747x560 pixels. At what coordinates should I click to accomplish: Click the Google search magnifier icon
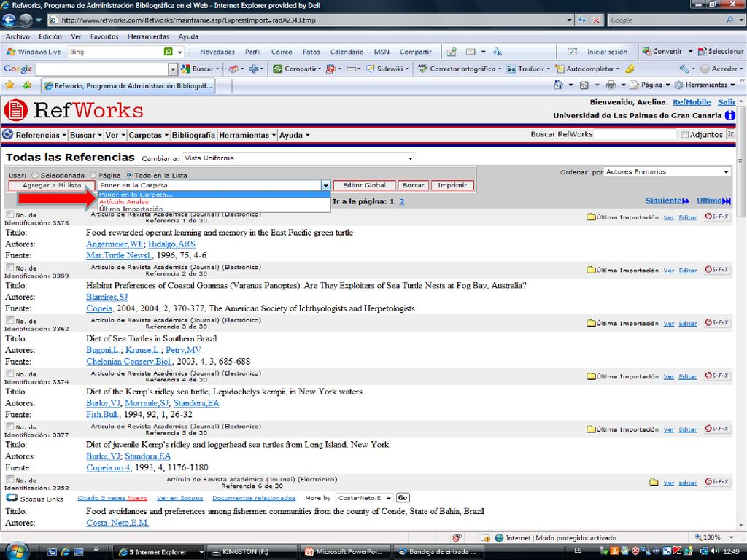(729, 20)
